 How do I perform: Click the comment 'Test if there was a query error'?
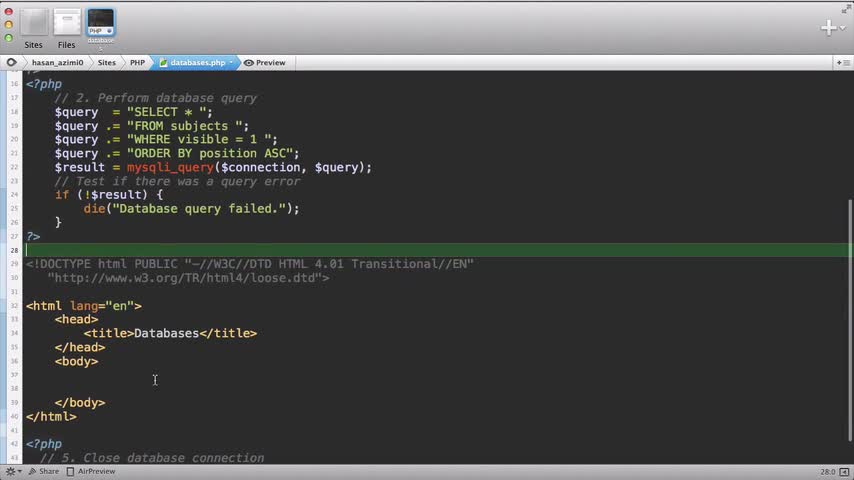178,181
